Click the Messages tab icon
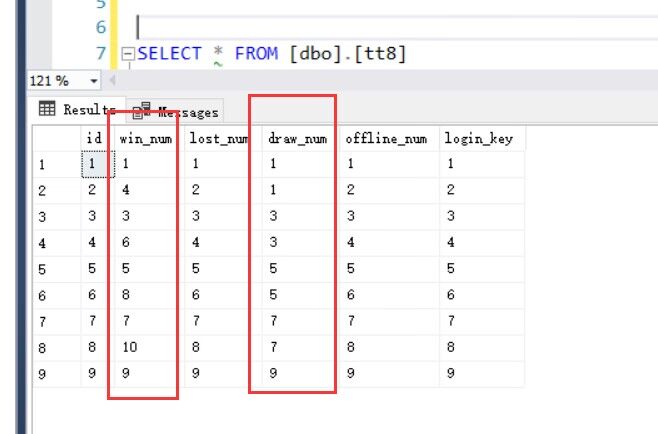The image size is (658, 434). (141, 111)
